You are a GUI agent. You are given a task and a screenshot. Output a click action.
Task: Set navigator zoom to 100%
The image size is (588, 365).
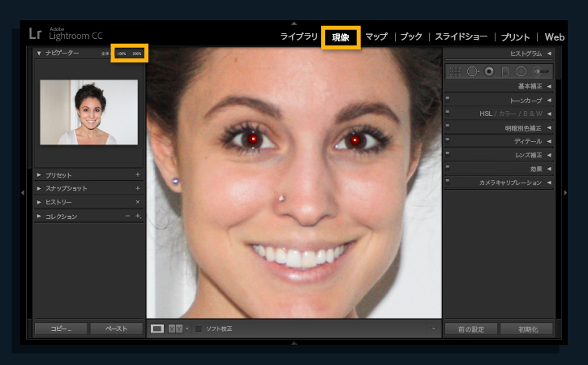[x=122, y=54]
